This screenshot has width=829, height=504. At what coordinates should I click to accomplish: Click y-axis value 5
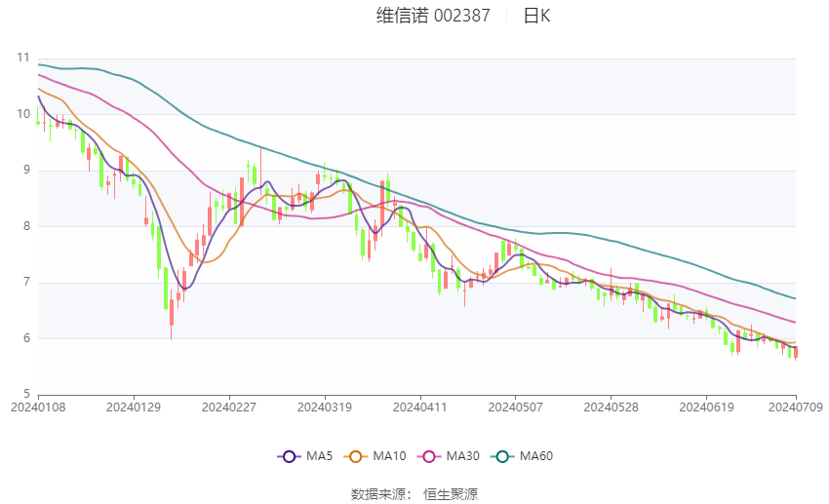(x=26, y=394)
